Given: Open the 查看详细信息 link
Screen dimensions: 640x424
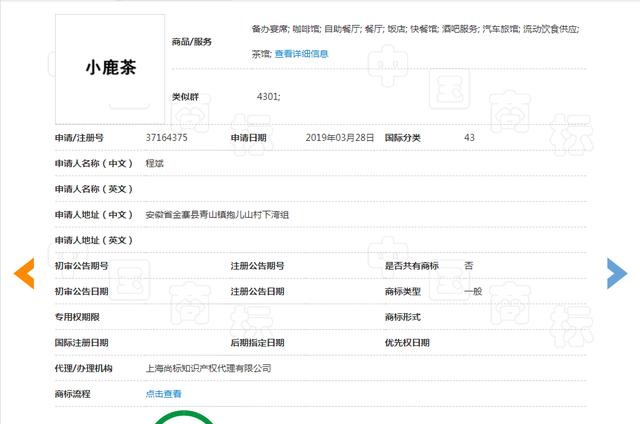Looking at the screenshot, I should (301, 54).
